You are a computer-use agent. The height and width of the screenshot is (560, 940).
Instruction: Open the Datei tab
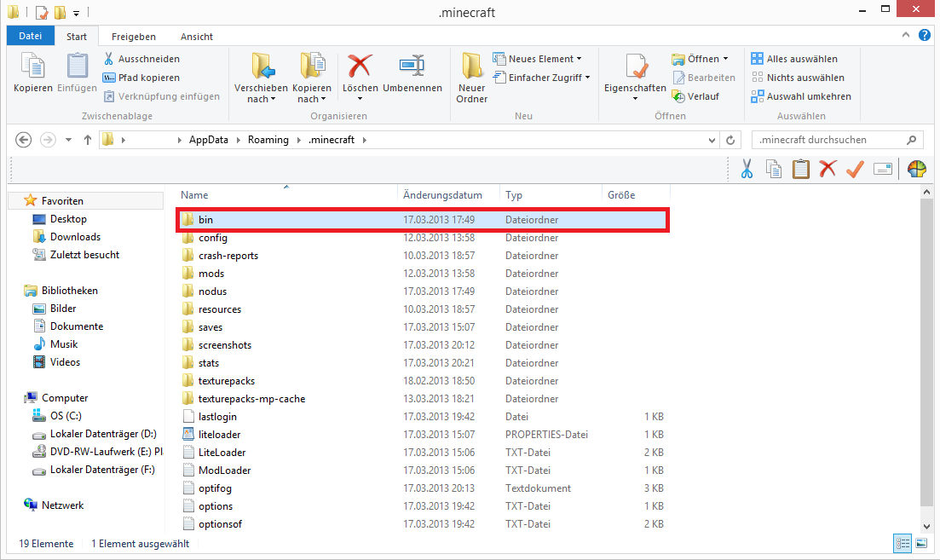tap(30, 36)
